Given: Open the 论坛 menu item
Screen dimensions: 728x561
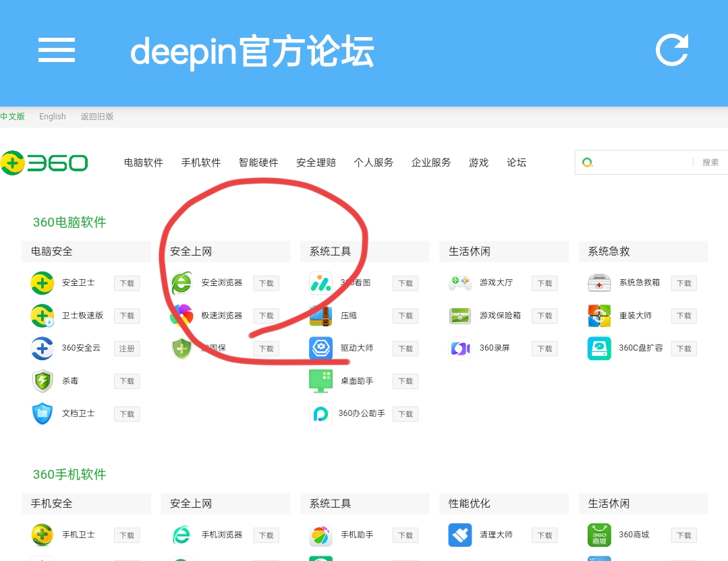Looking at the screenshot, I should pyautogui.click(x=517, y=163).
